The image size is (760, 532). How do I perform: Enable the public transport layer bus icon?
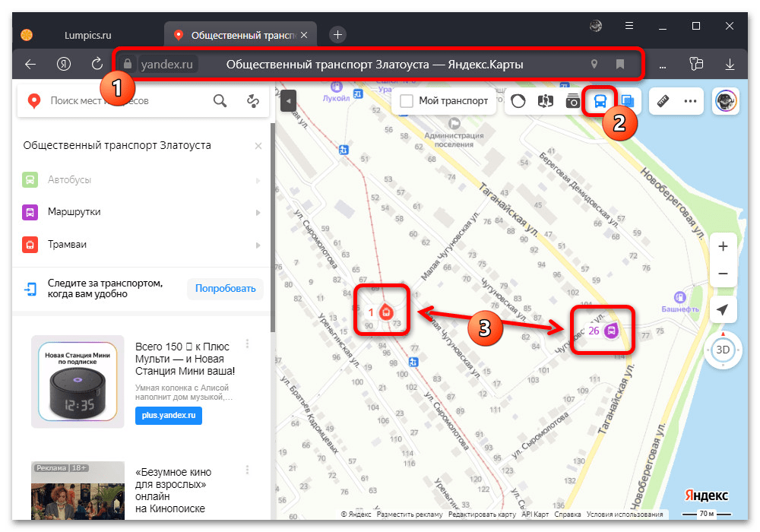pos(600,101)
